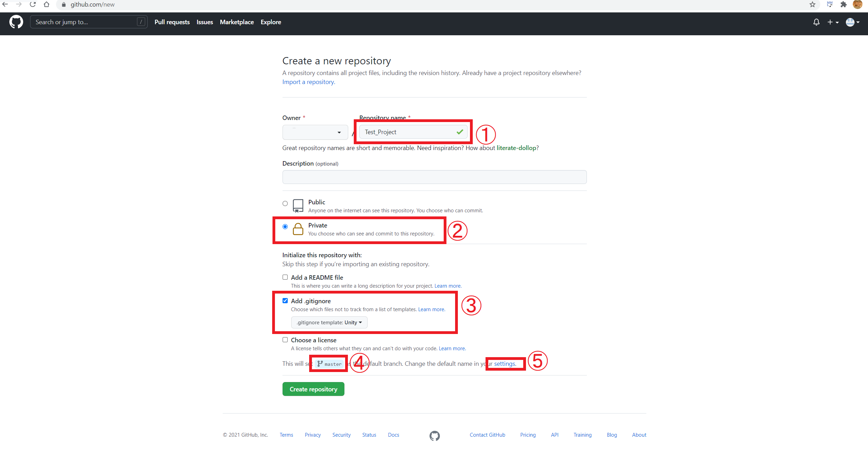Follow the Import a repository link
The height and width of the screenshot is (455, 868).
pyautogui.click(x=308, y=82)
